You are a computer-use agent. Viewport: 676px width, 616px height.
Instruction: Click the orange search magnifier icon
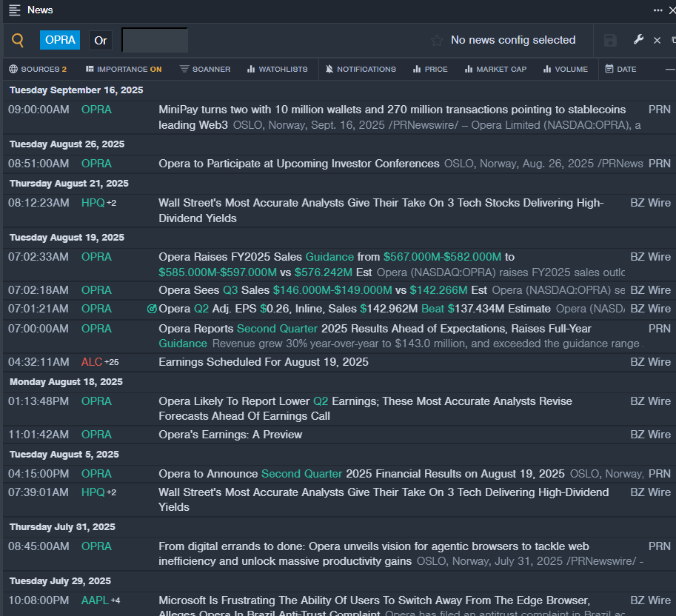coord(18,41)
